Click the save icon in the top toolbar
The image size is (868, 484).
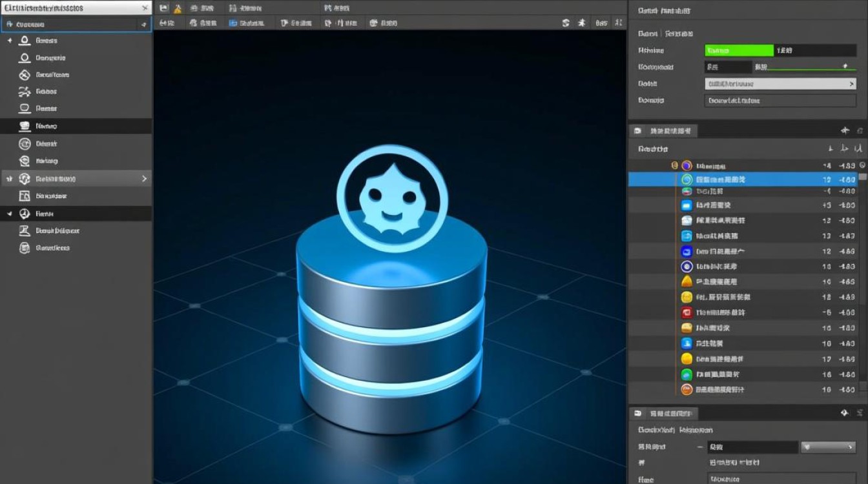[163, 7]
